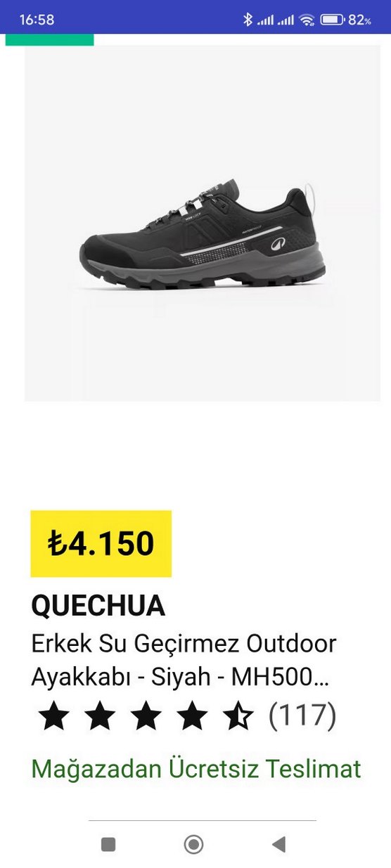
Task: Tap the Bluetooth icon in status bar
Action: click(x=247, y=20)
